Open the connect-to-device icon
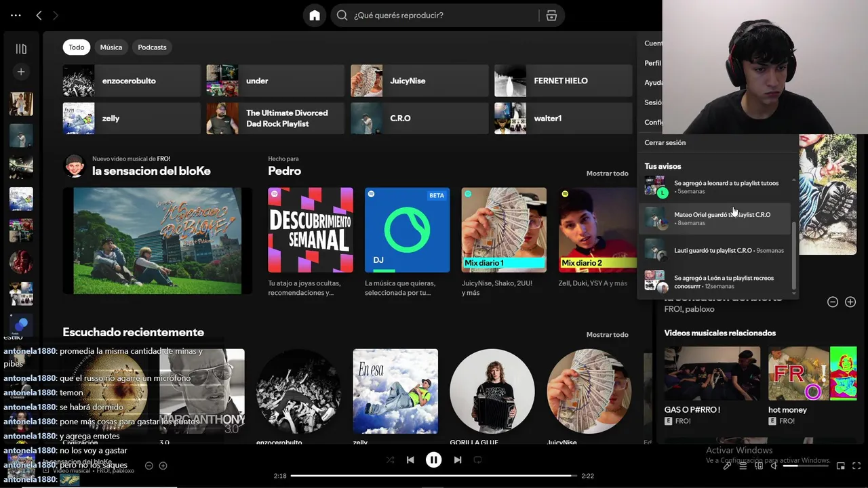The image size is (868, 488). (x=759, y=466)
